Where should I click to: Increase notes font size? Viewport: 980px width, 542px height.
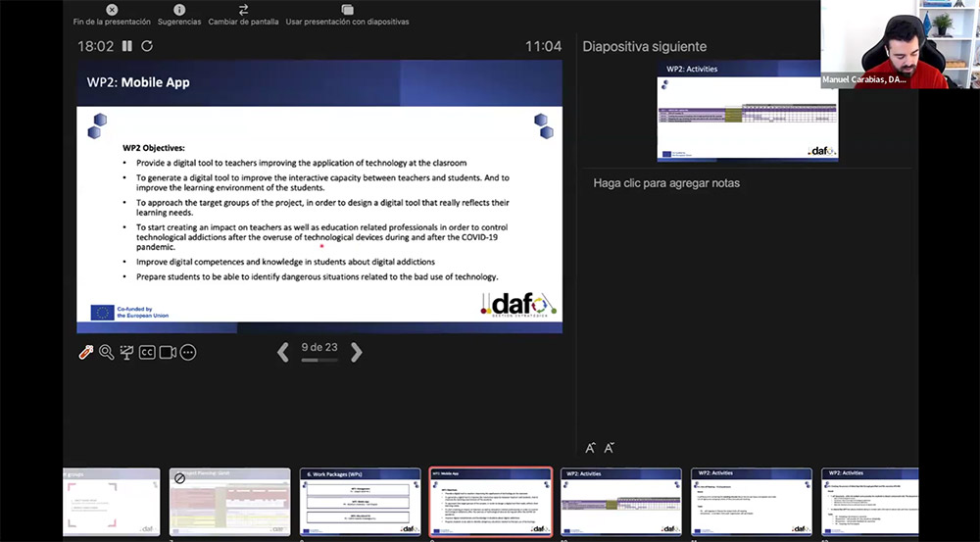pyautogui.click(x=590, y=448)
